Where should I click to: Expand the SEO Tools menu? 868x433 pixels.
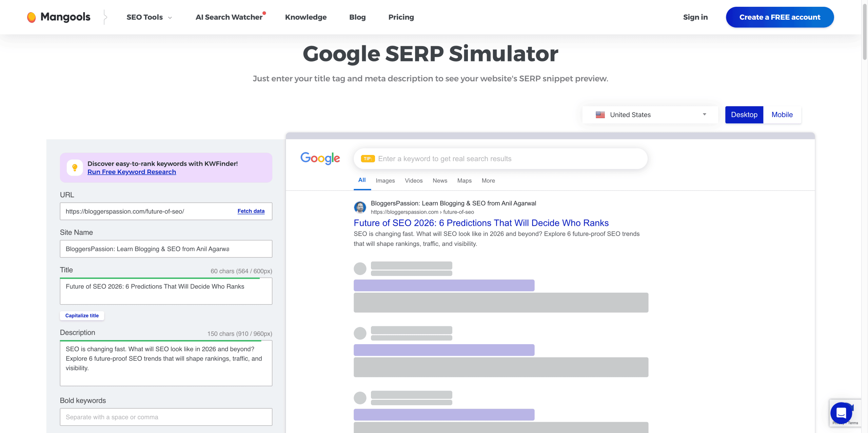(149, 17)
